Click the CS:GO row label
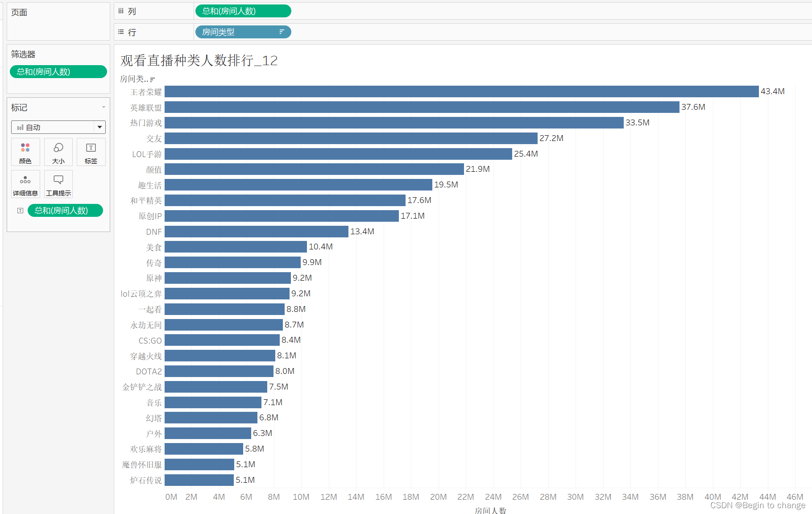This screenshot has width=812, height=514. pos(150,340)
